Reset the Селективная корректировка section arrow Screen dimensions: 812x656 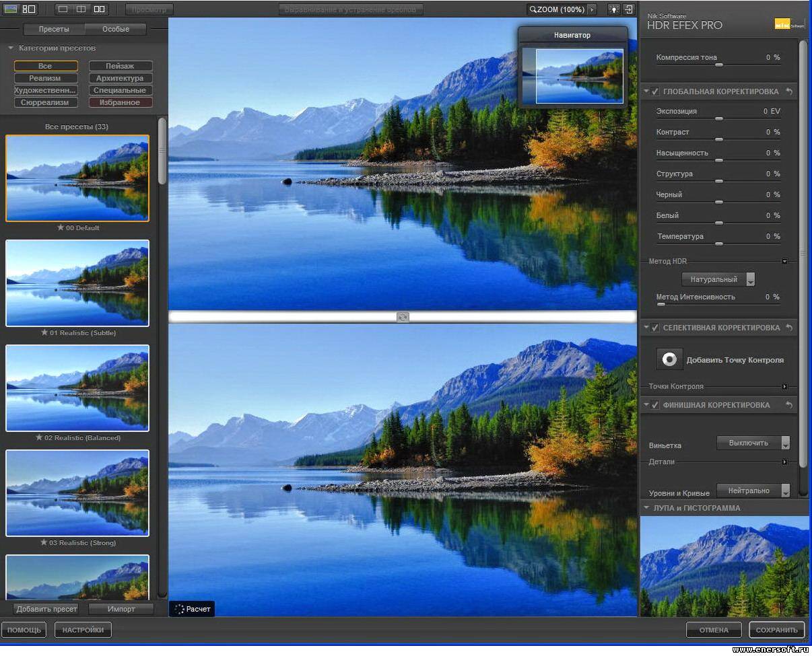pyautogui.click(x=789, y=328)
